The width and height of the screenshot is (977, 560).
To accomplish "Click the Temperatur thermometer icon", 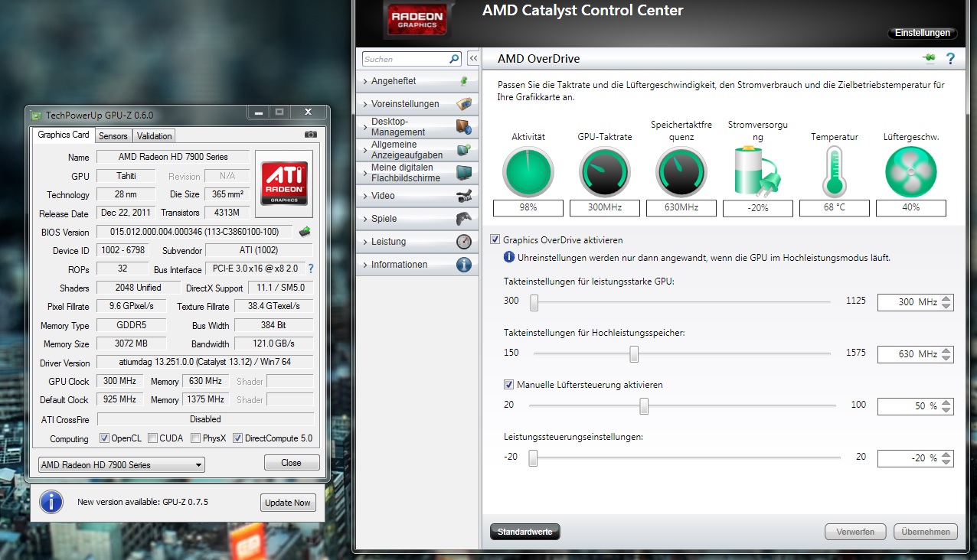I will tap(834, 172).
